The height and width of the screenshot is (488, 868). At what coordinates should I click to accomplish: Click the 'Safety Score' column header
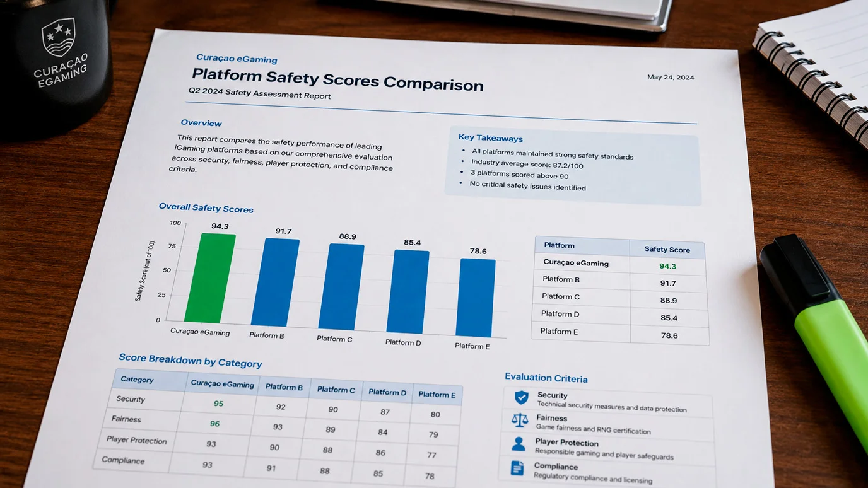667,249
